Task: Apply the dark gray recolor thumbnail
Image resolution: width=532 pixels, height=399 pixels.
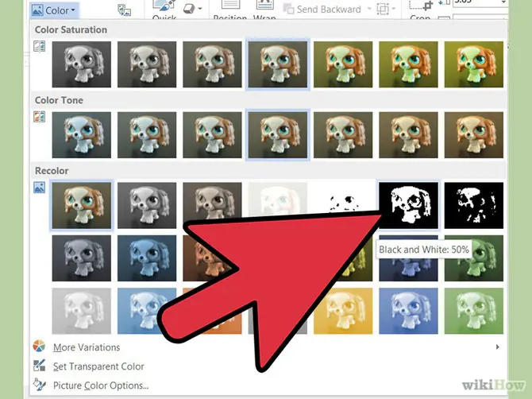Action: [x=82, y=258]
